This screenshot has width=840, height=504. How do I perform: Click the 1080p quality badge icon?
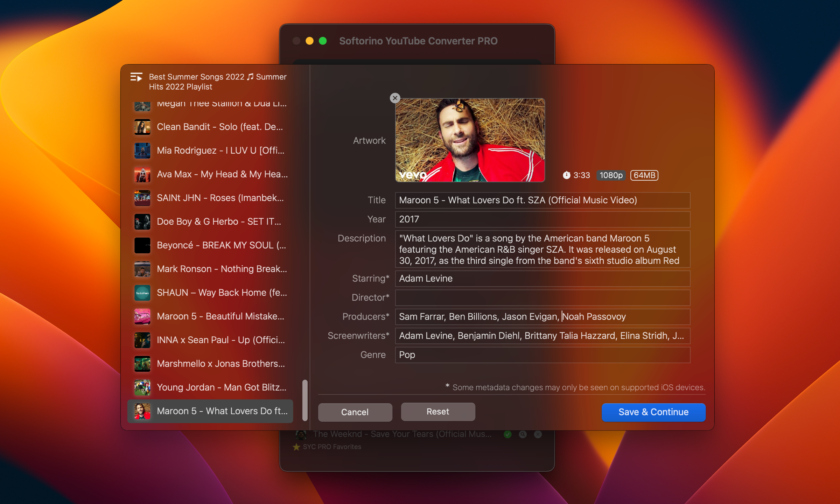click(x=611, y=174)
